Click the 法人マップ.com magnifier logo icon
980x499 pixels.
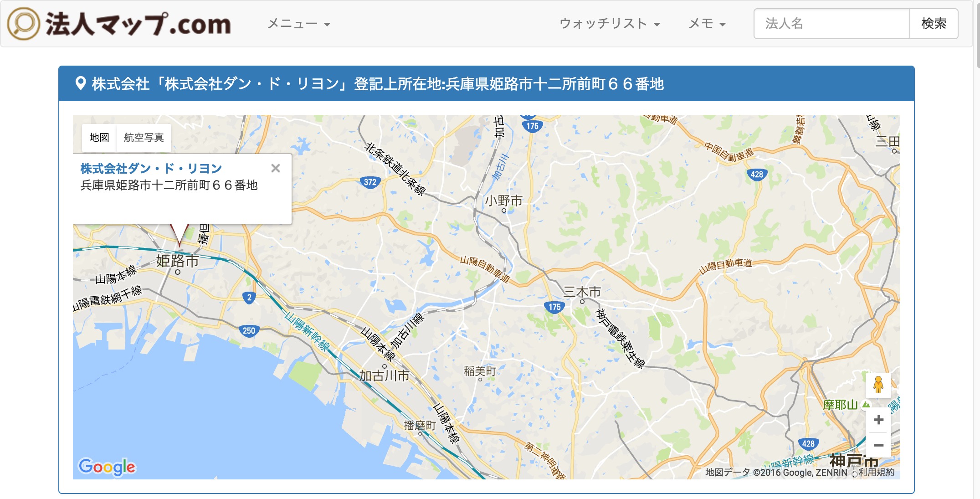pos(23,24)
